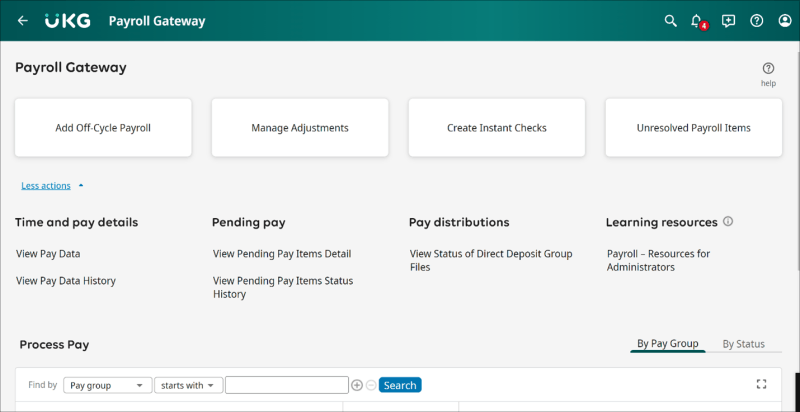Click the 'Pay distributions' heading
This screenshot has height=412, width=800.
(459, 222)
